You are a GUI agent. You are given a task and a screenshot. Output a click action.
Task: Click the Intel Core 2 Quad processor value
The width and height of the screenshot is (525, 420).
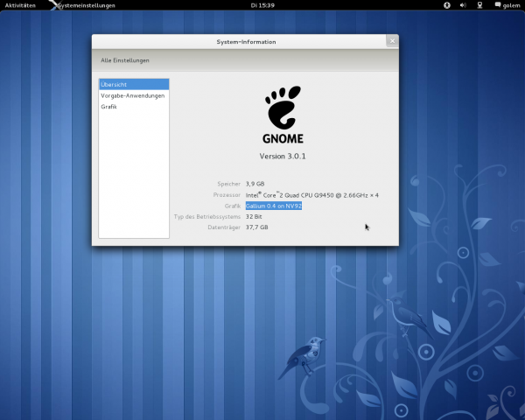(312, 195)
